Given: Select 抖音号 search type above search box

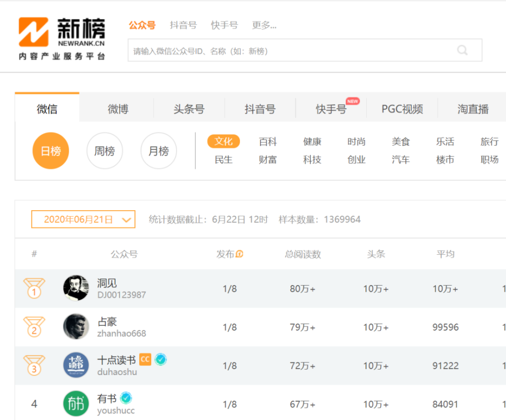Looking at the screenshot, I should coord(183,25).
